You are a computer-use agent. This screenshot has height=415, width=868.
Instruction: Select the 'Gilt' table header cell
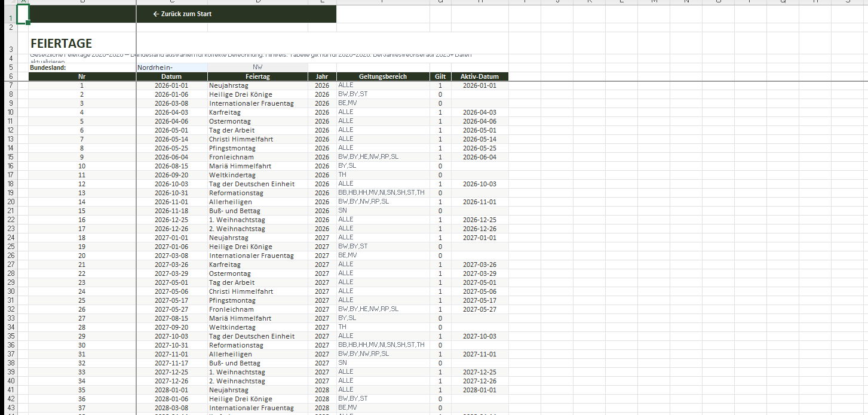click(x=440, y=76)
